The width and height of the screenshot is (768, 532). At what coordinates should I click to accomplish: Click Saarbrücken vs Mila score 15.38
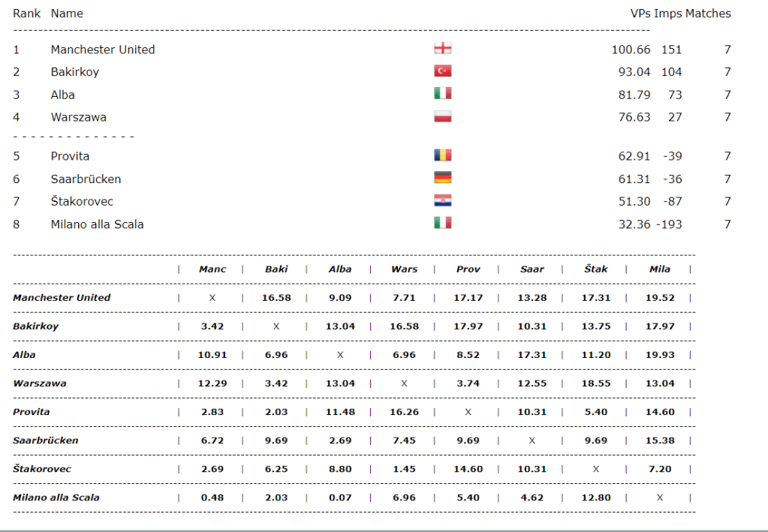[x=660, y=440]
